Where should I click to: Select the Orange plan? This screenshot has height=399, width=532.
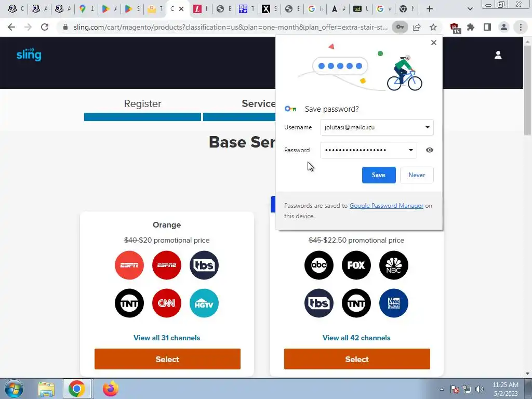167,359
